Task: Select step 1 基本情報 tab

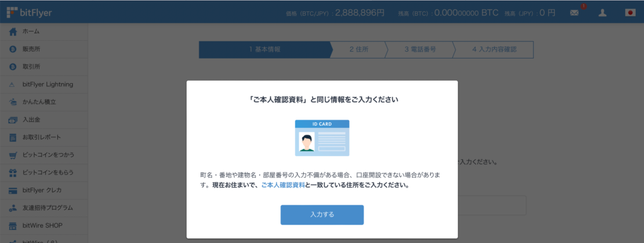Action: click(x=265, y=49)
